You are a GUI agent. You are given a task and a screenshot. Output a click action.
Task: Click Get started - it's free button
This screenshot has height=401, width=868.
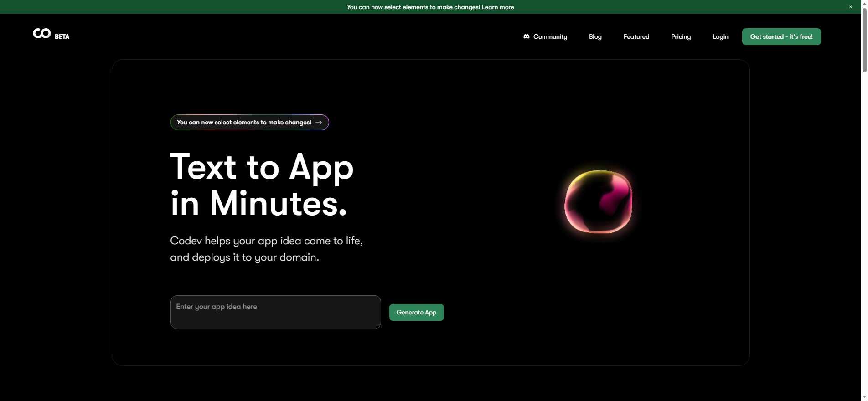pos(781,36)
